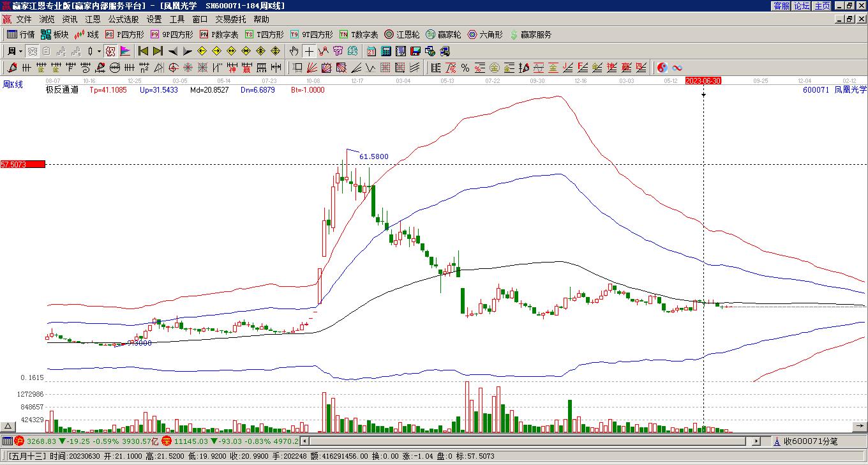
Task: Click the black left triangle icon
Action: pyautogui.click(x=172, y=51)
